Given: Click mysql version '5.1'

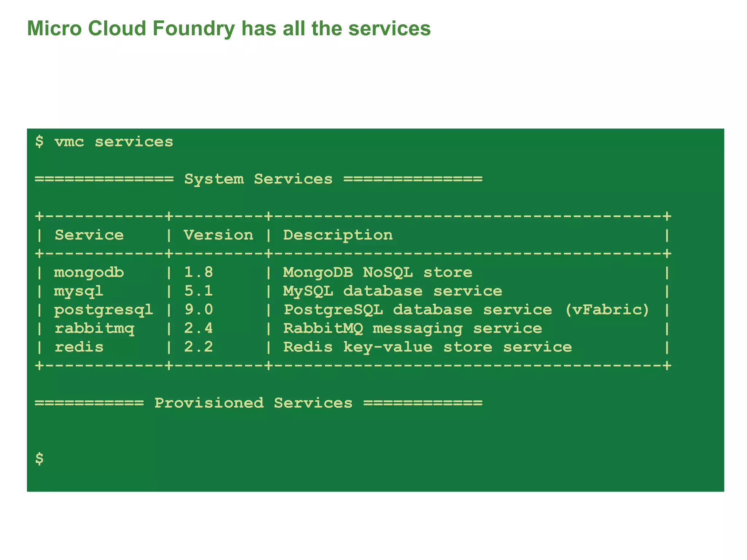Looking at the screenshot, I should click(x=199, y=291).
